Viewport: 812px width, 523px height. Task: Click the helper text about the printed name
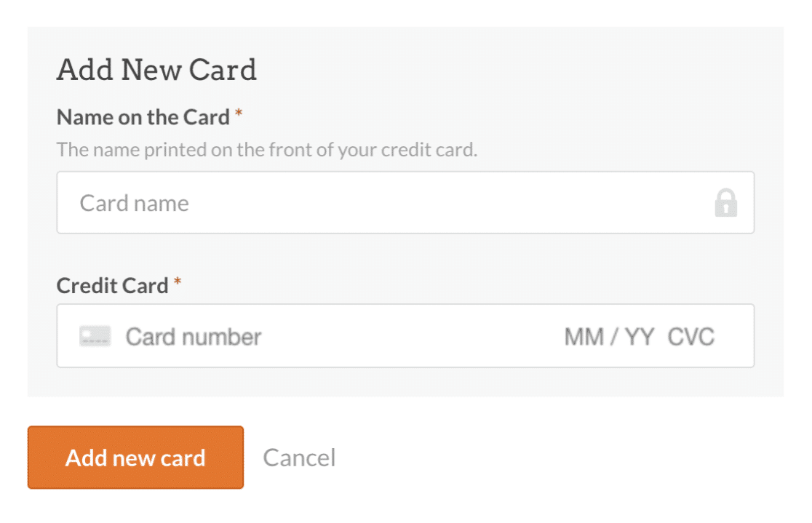[267, 150]
